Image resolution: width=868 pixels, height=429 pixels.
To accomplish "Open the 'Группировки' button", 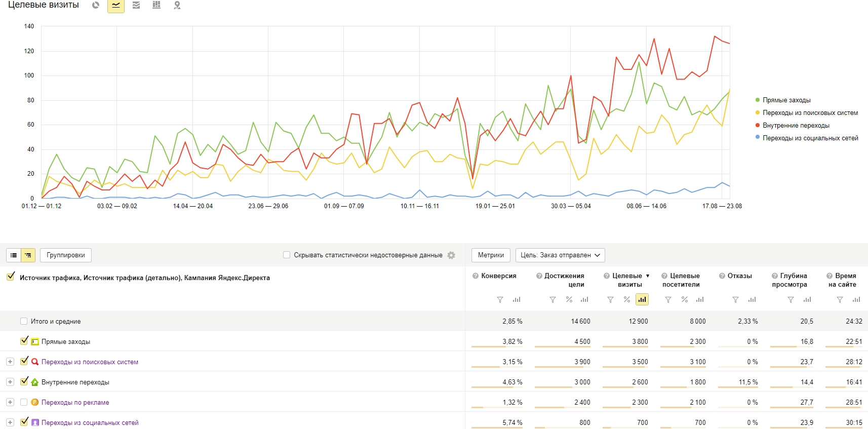I will 66,255.
